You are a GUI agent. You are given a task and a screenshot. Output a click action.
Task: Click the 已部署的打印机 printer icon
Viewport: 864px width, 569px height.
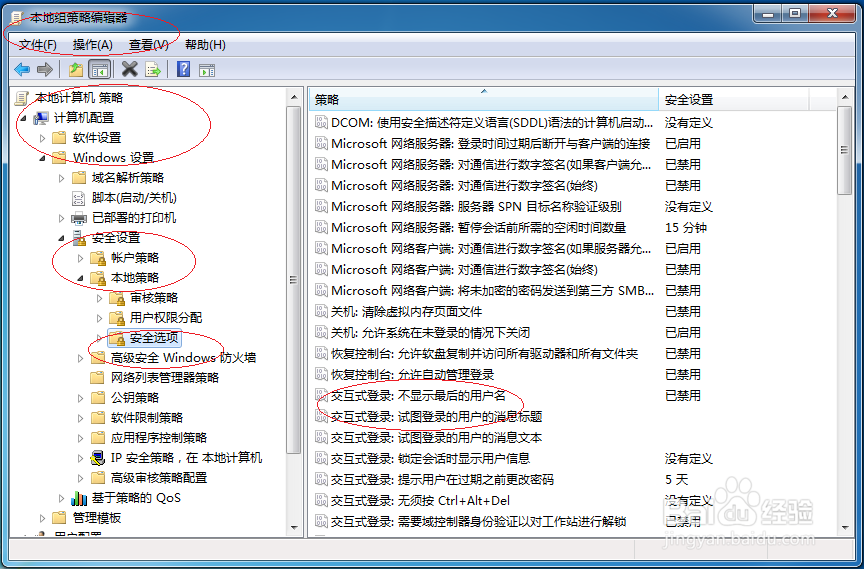tap(79, 218)
